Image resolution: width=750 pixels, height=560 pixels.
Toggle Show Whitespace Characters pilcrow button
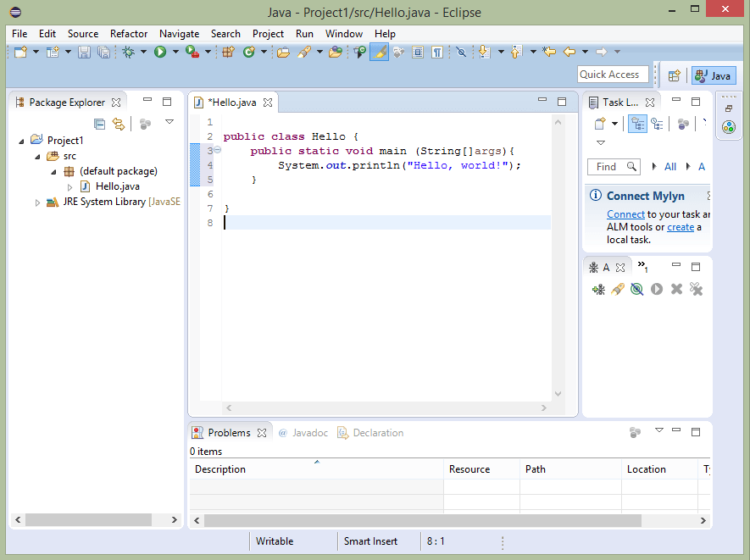tap(436, 53)
